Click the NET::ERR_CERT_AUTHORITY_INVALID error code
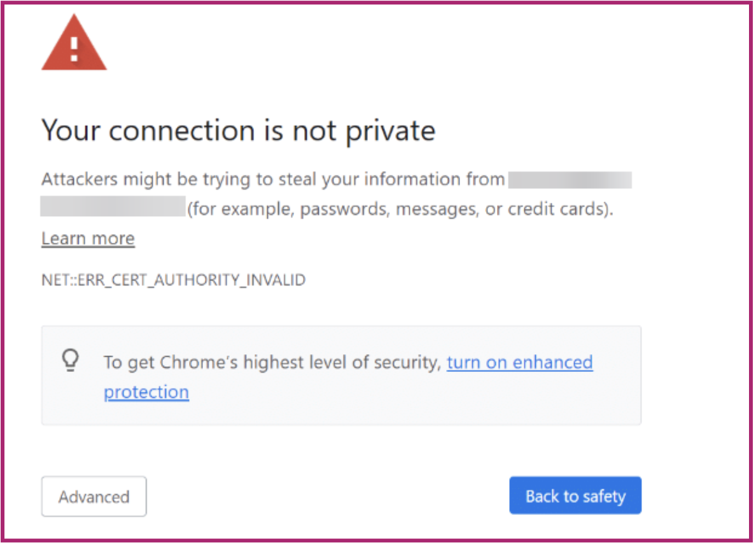 pyautogui.click(x=173, y=280)
